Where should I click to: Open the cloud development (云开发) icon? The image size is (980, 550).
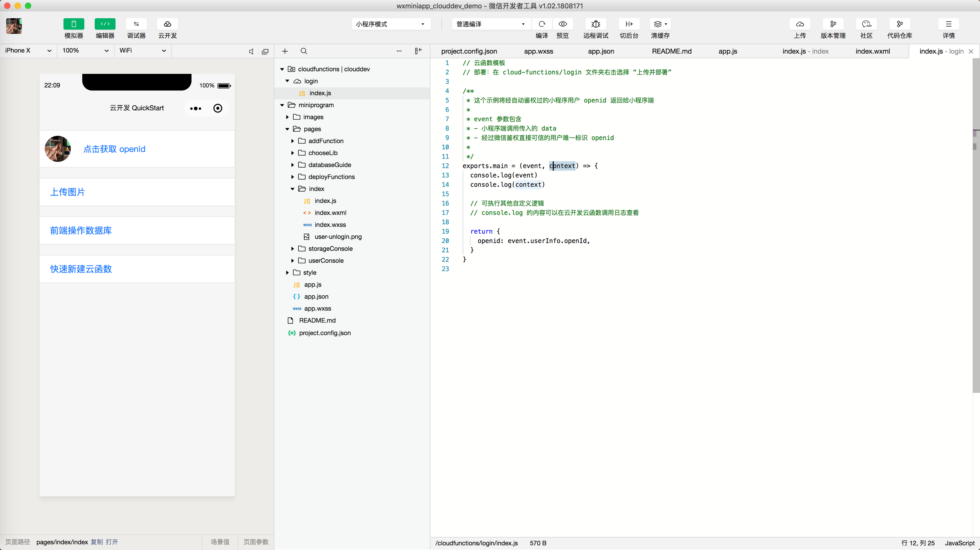tap(168, 24)
